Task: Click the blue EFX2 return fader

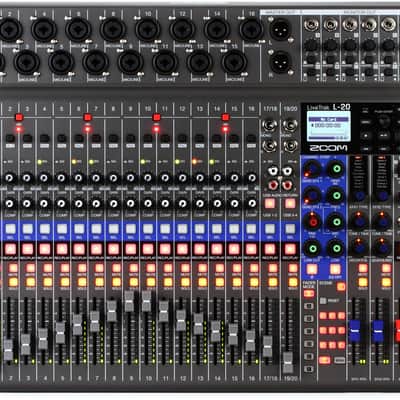Action: pos(377,331)
